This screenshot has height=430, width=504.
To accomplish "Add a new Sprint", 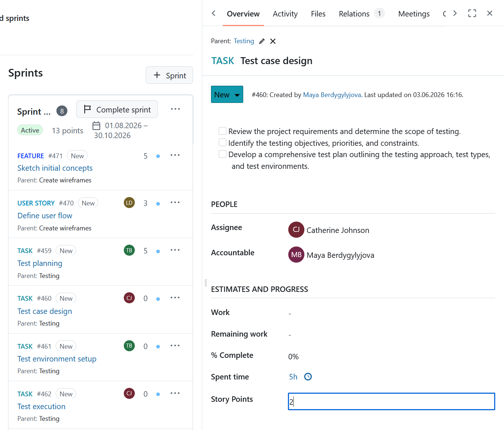I will (x=169, y=75).
